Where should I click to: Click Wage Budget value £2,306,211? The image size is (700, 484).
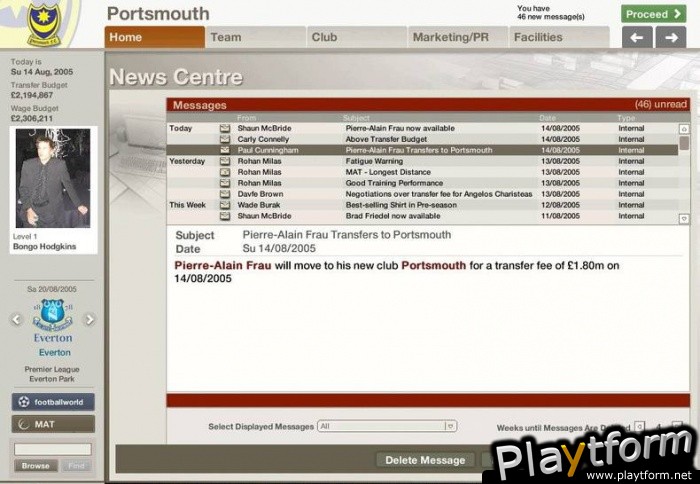pos(32,118)
